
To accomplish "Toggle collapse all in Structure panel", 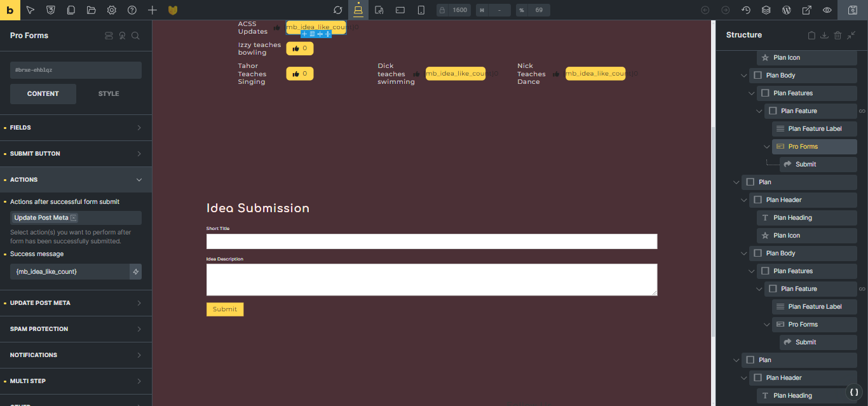I will point(851,36).
